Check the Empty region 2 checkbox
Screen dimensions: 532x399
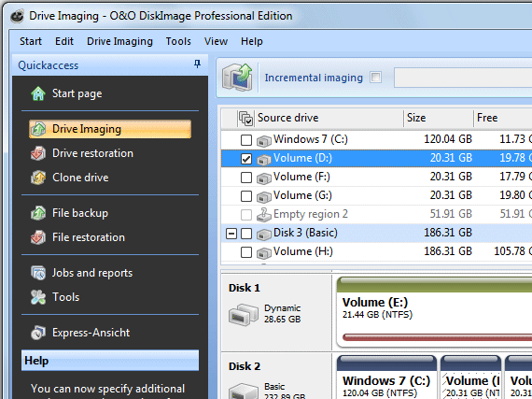tap(246, 215)
